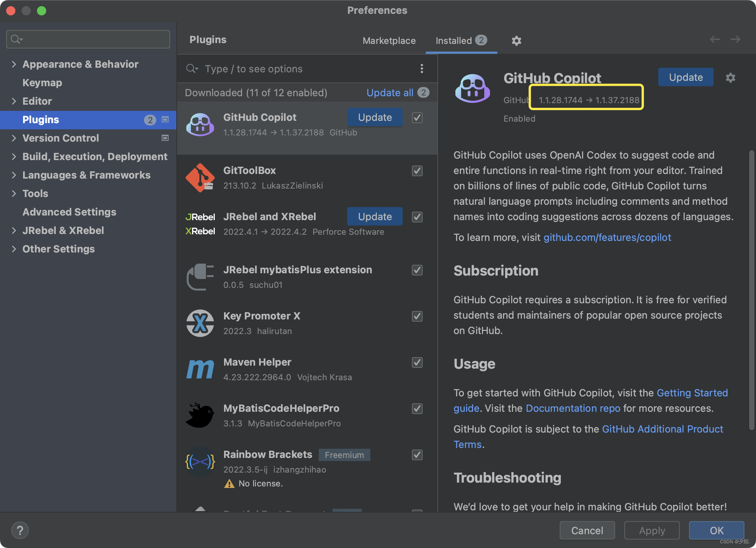Click the Update all link
The width and height of the screenshot is (756, 548).
[390, 92]
